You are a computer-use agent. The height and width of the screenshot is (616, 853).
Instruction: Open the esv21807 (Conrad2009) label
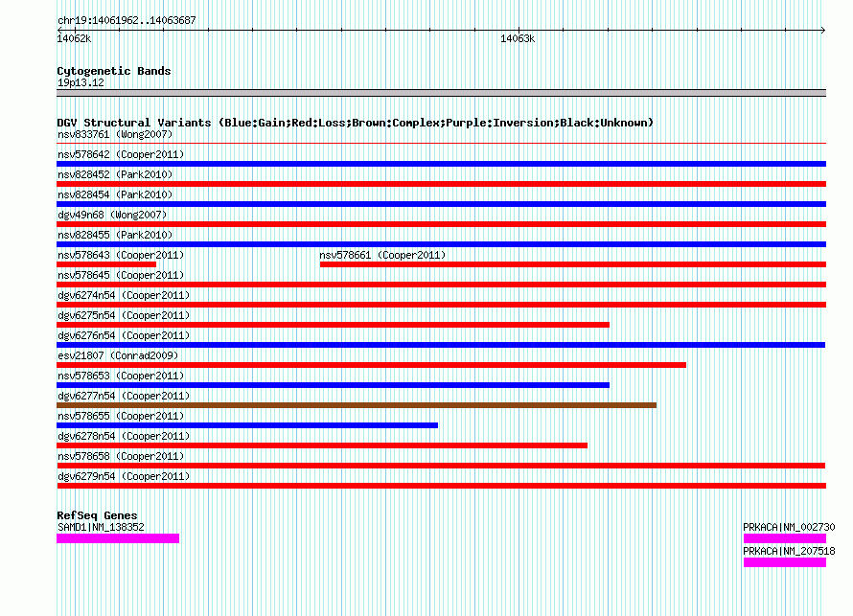point(118,355)
